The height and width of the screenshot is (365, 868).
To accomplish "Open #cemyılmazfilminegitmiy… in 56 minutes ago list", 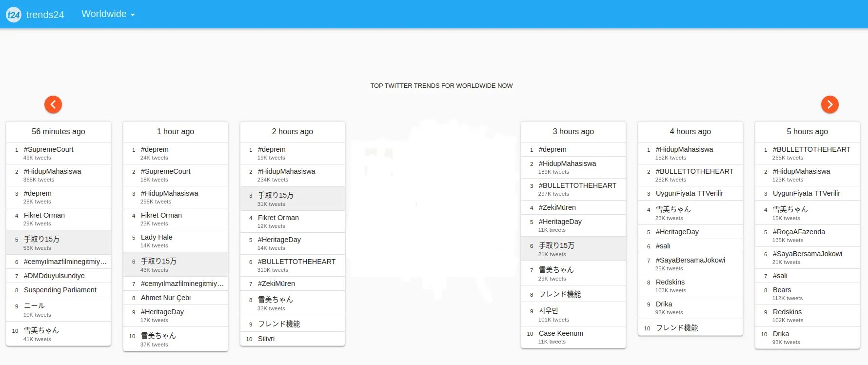I will (x=65, y=262).
